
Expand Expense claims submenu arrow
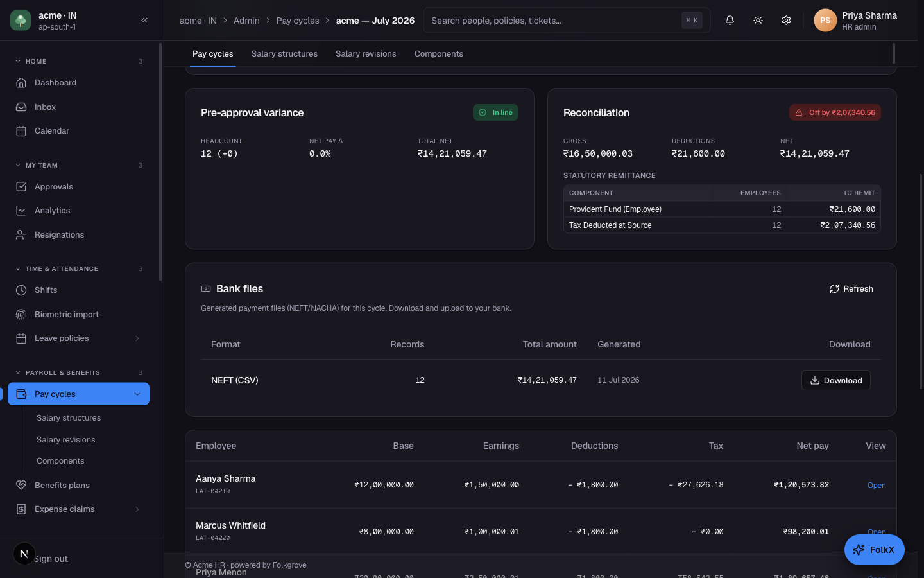pyautogui.click(x=137, y=509)
